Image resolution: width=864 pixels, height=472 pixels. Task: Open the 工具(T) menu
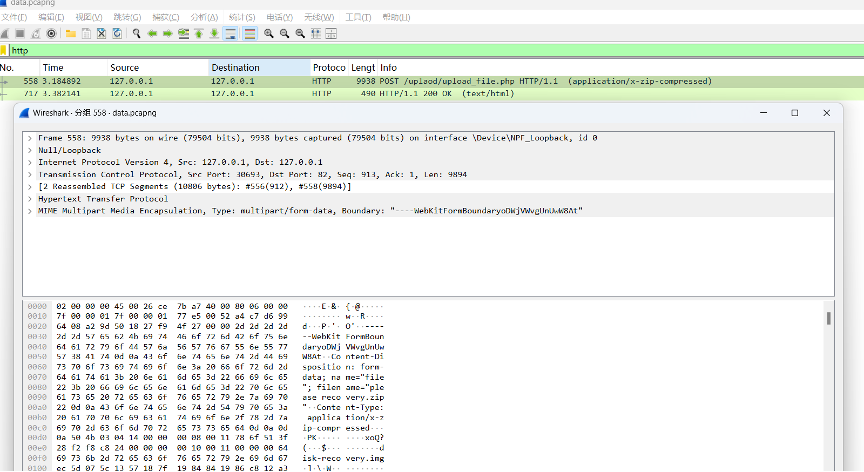pyautogui.click(x=358, y=17)
